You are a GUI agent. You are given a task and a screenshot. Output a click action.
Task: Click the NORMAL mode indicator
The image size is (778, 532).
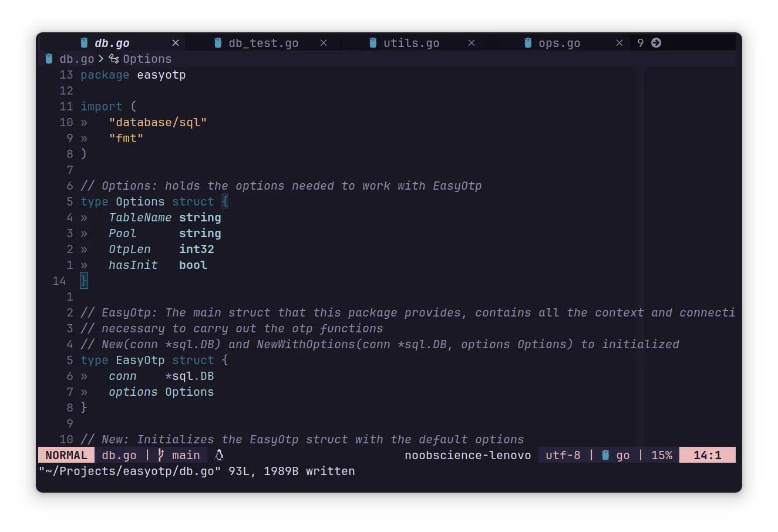point(66,454)
